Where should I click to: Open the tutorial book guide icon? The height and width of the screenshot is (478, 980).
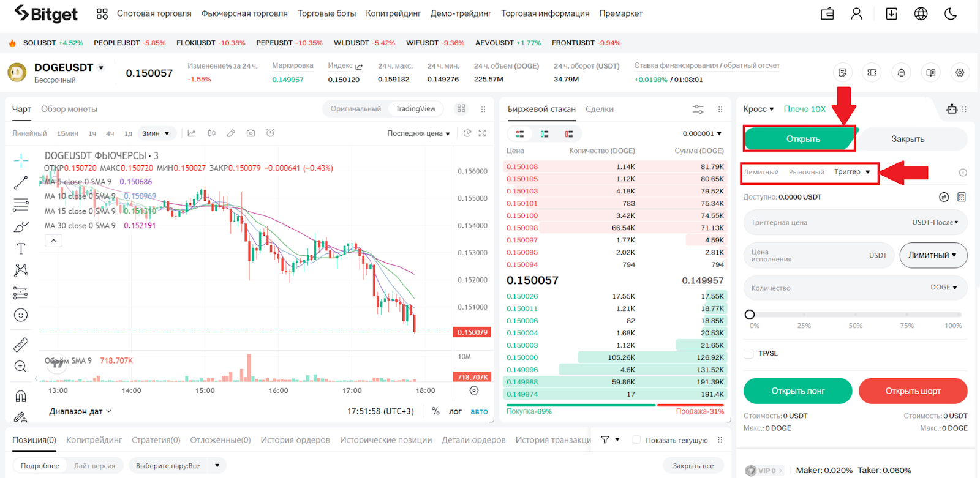click(930, 72)
